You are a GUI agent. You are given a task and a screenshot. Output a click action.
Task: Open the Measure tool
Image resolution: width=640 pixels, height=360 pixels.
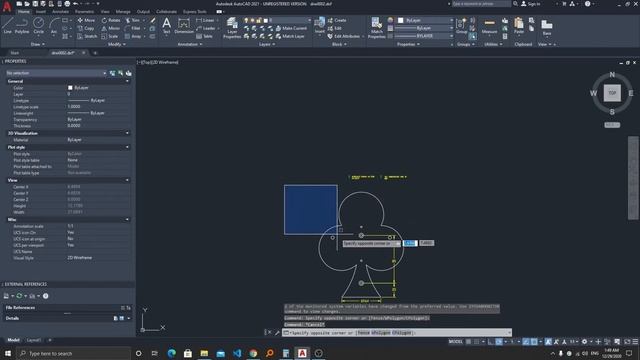(489, 25)
